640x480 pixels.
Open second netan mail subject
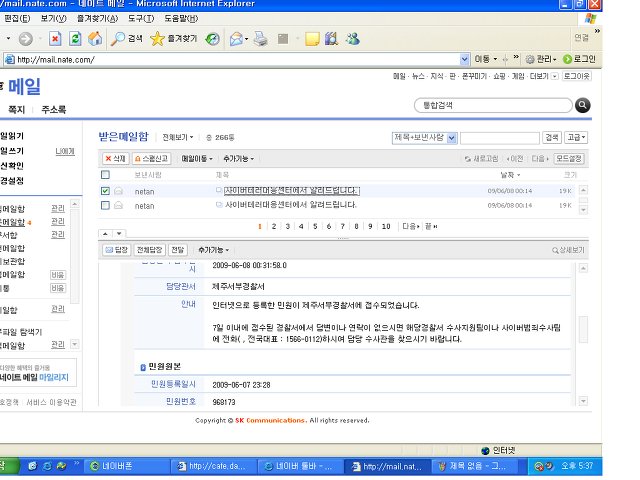pos(291,205)
